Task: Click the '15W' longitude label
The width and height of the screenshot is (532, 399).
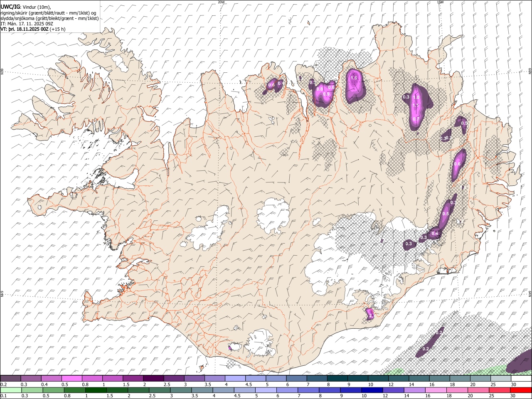Action: point(440,2)
